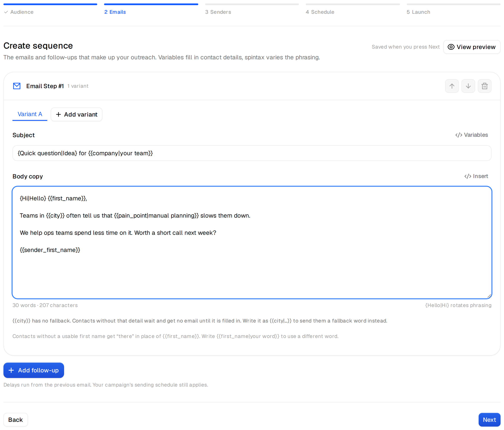
Task: Move Email Step #1 up with arrow
Action: 452,86
